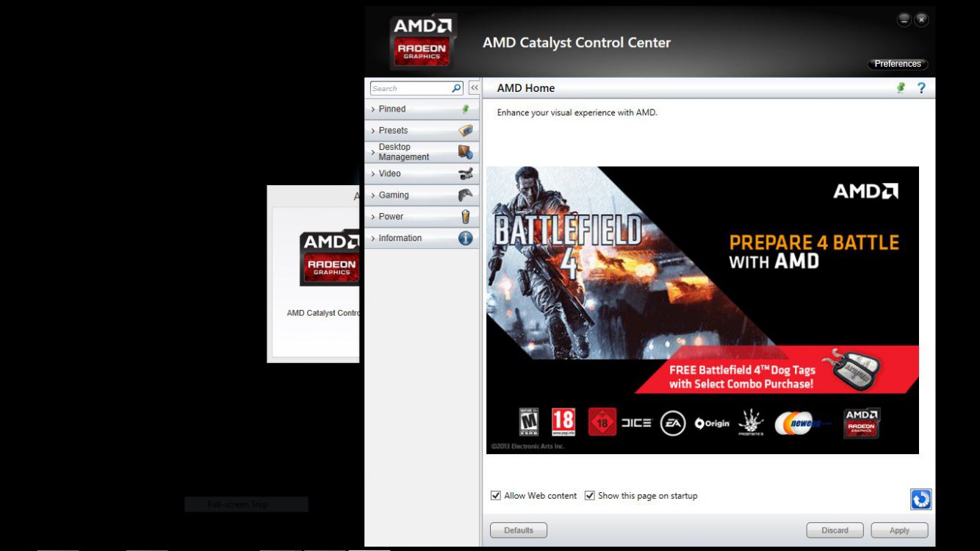The width and height of the screenshot is (980, 551).
Task: Click the AMD Home page title
Action: coord(526,88)
